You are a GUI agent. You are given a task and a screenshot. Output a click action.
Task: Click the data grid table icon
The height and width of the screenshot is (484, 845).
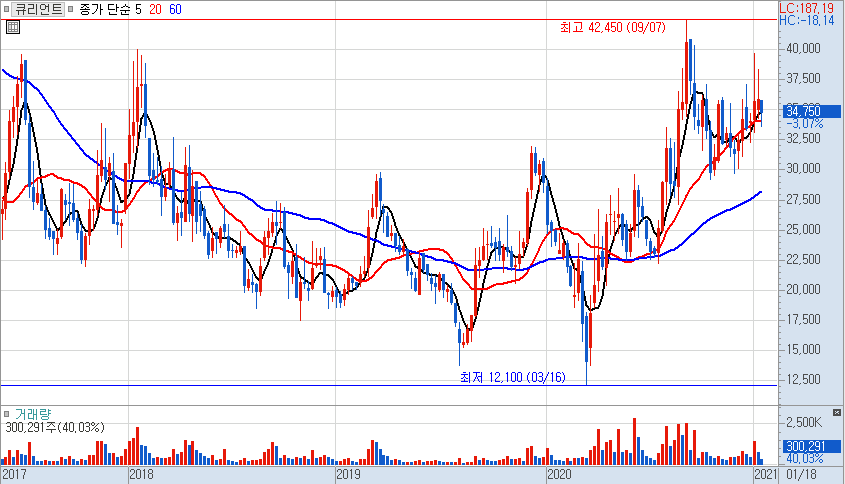[13, 27]
